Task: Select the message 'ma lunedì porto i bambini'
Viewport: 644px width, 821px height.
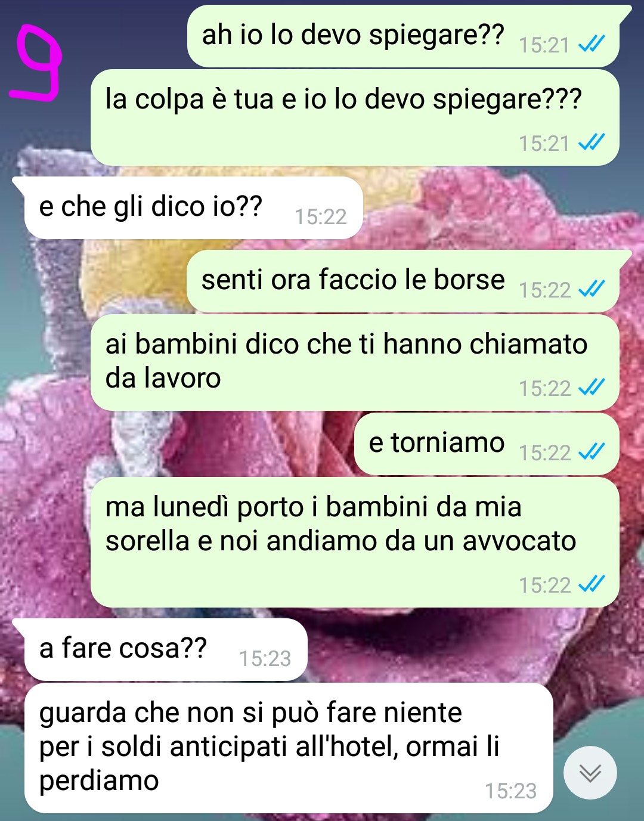Action: (x=355, y=542)
